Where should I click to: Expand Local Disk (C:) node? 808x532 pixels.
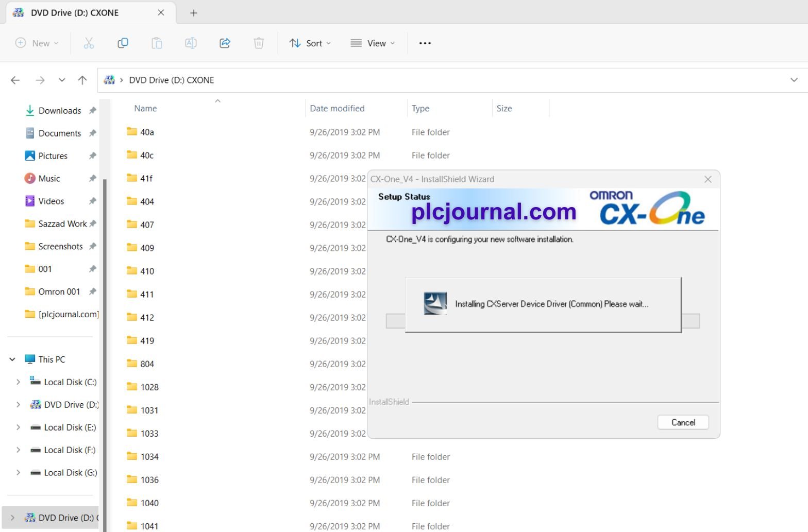pyautogui.click(x=18, y=382)
